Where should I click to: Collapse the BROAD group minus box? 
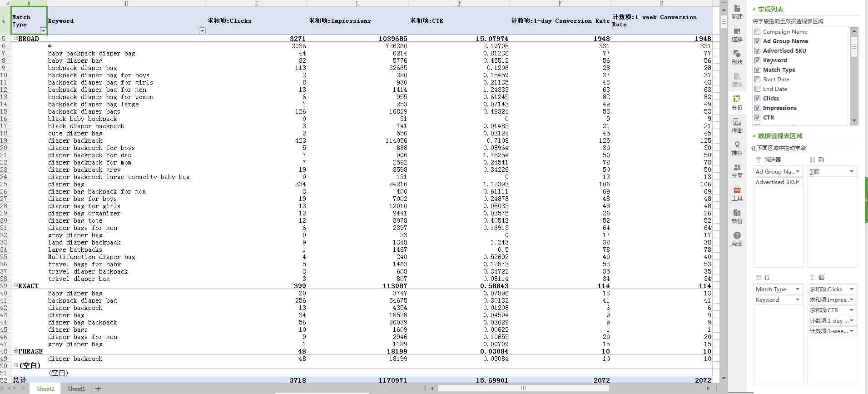click(x=15, y=39)
